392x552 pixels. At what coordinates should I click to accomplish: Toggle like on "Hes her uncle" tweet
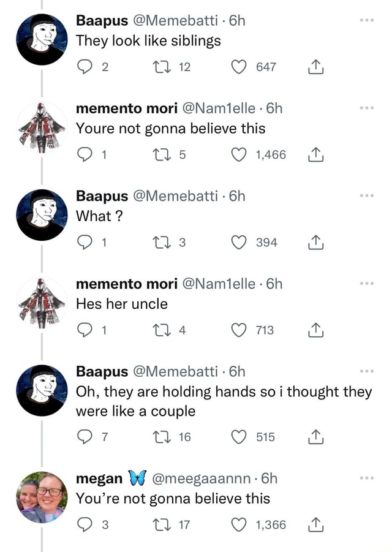click(x=239, y=330)
